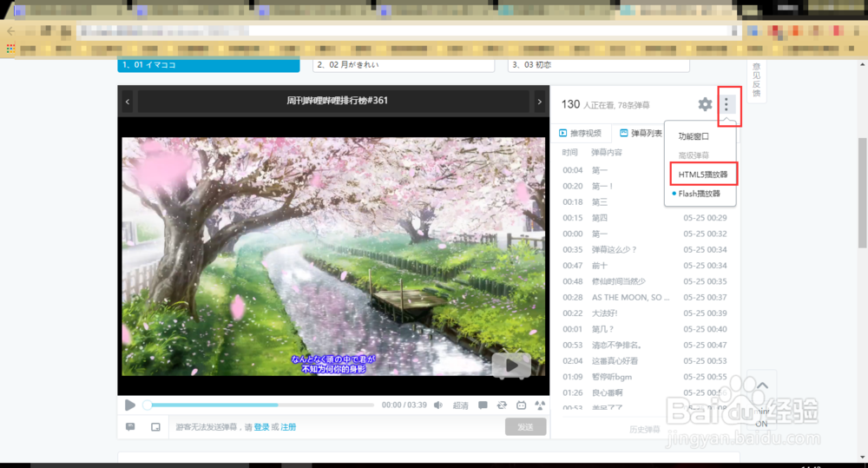Select 功能窗口 in the dropdown menu

[x=694, y=136]
